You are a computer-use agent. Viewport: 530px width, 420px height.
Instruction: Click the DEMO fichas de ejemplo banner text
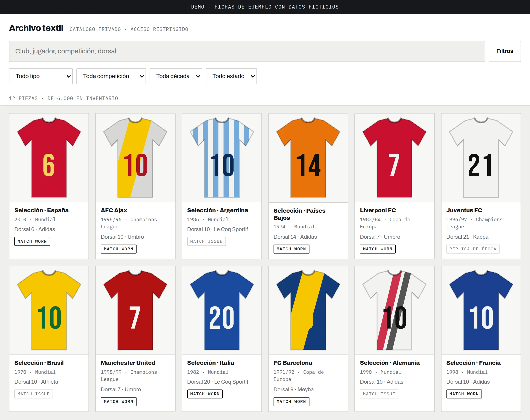tap(265, 7)
